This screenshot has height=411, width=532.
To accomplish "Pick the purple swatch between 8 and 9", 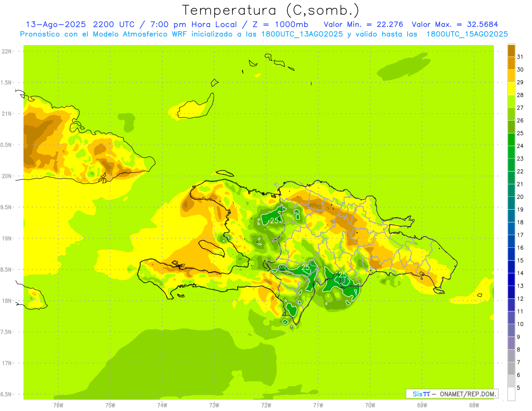I will tap(511, 343).
